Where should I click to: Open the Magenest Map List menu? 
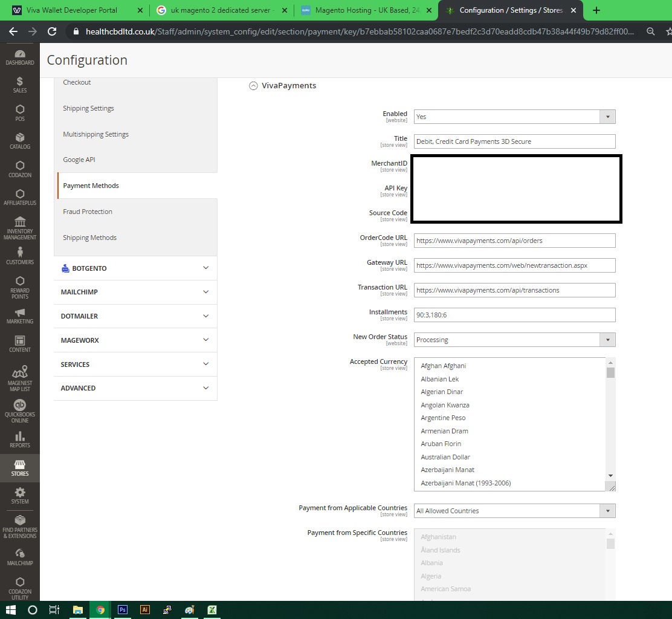(x=20, y=378)
